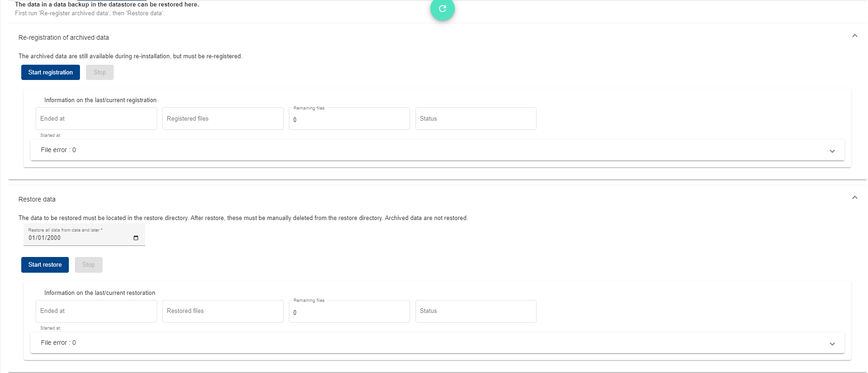Select the Registered files field

coord(222,119)
